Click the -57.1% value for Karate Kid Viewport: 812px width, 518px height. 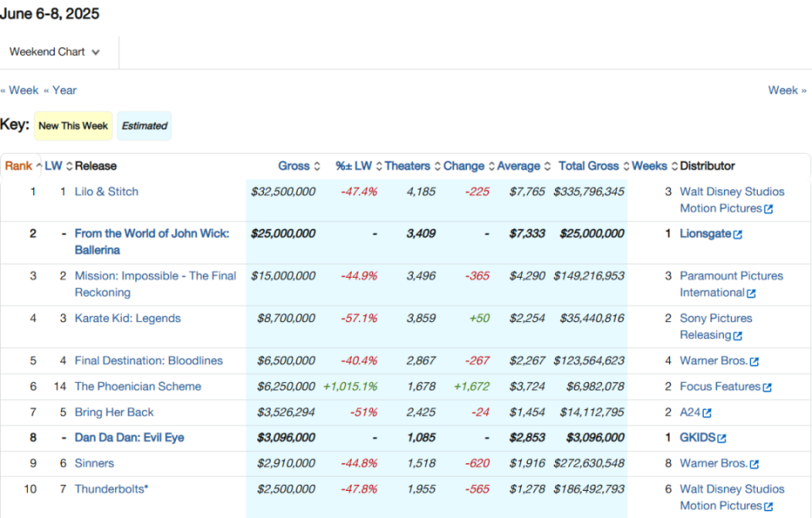coord(359,319)
